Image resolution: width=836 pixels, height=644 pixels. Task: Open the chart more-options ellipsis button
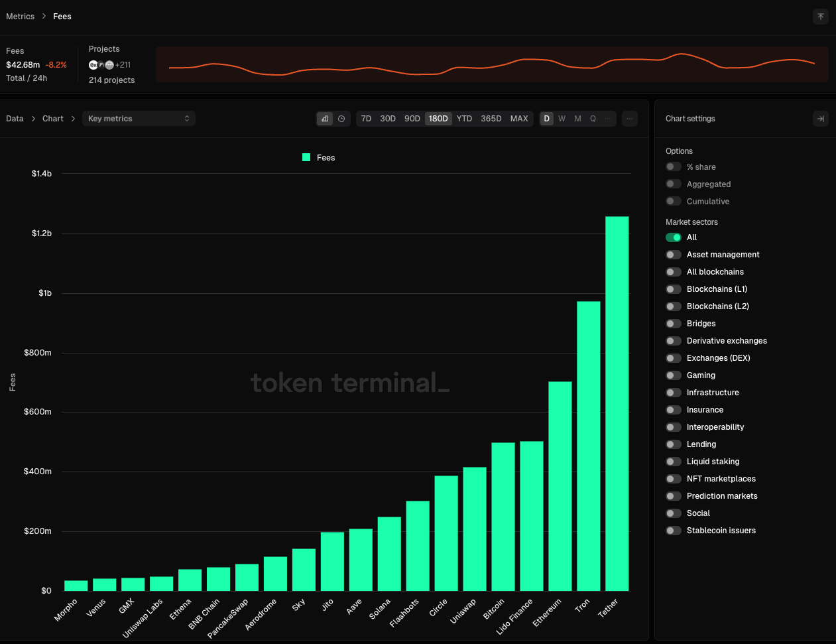[x=630, y=119]
